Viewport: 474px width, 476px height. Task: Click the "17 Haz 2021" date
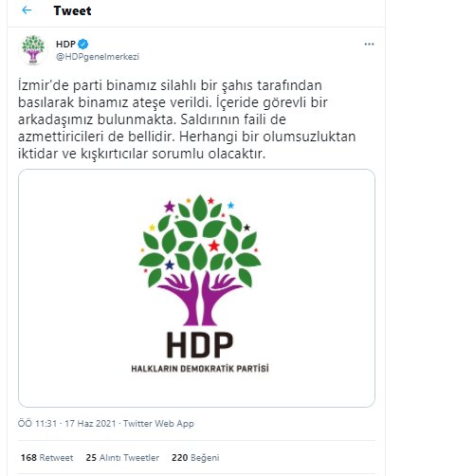point(90,424)
